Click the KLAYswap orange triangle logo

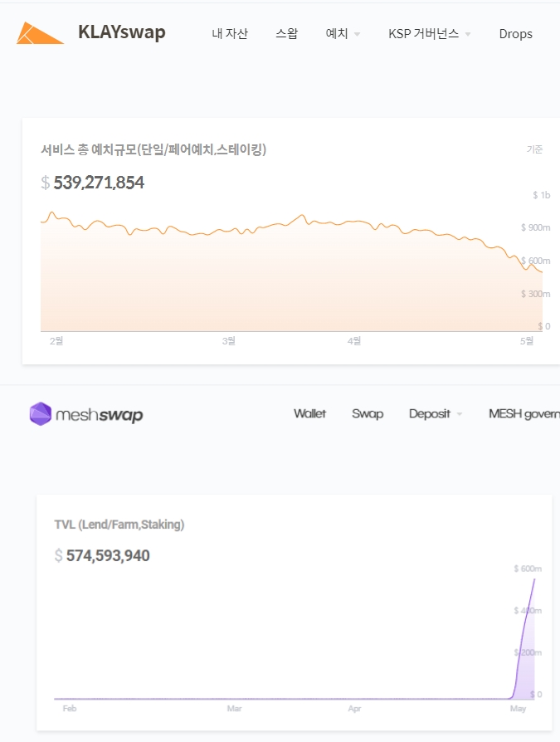[40, 33]
